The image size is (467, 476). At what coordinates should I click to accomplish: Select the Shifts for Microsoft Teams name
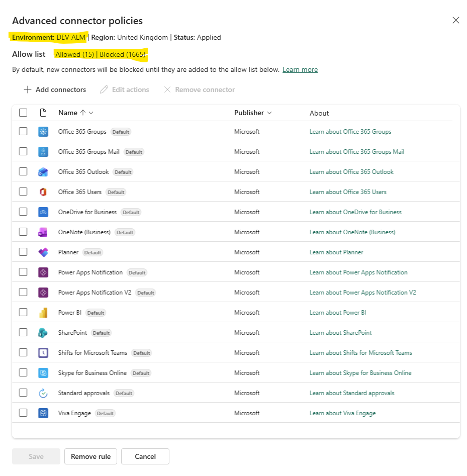[x=92, y=353]
